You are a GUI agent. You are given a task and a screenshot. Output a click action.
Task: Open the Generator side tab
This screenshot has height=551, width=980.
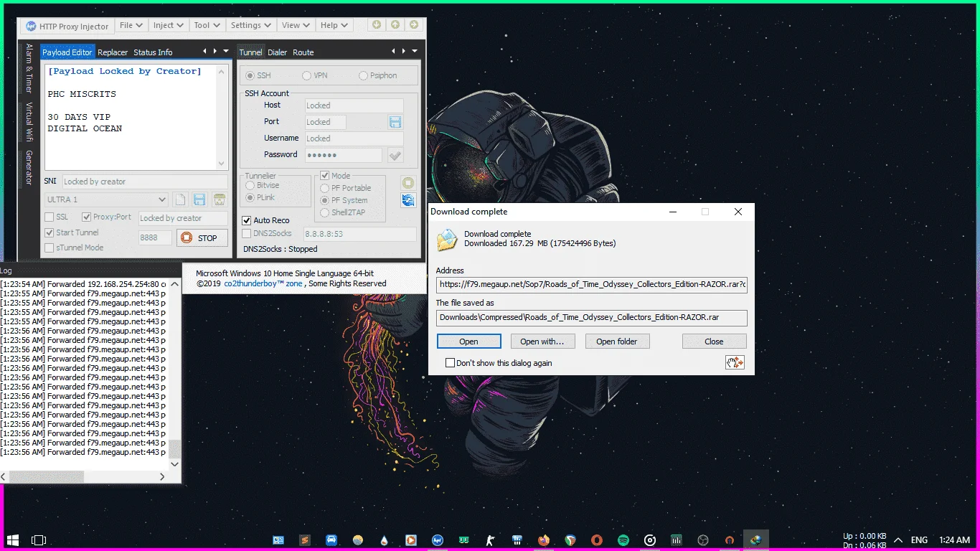(x=29, y=167)
